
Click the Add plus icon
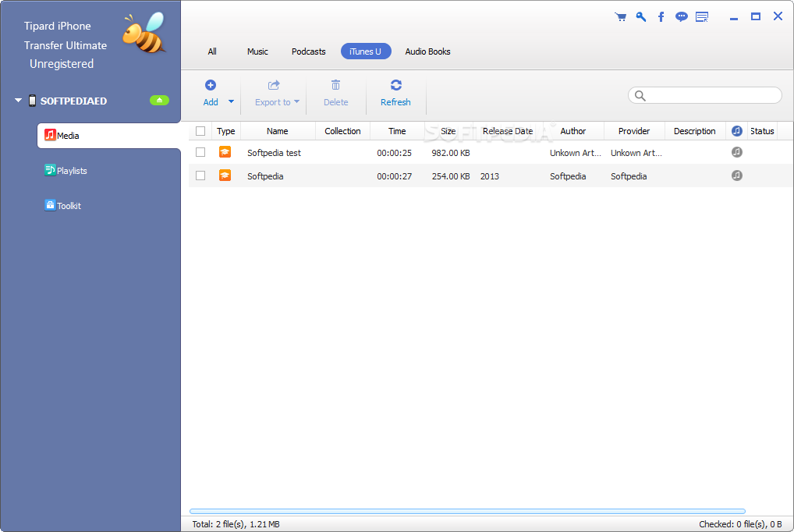211,85
